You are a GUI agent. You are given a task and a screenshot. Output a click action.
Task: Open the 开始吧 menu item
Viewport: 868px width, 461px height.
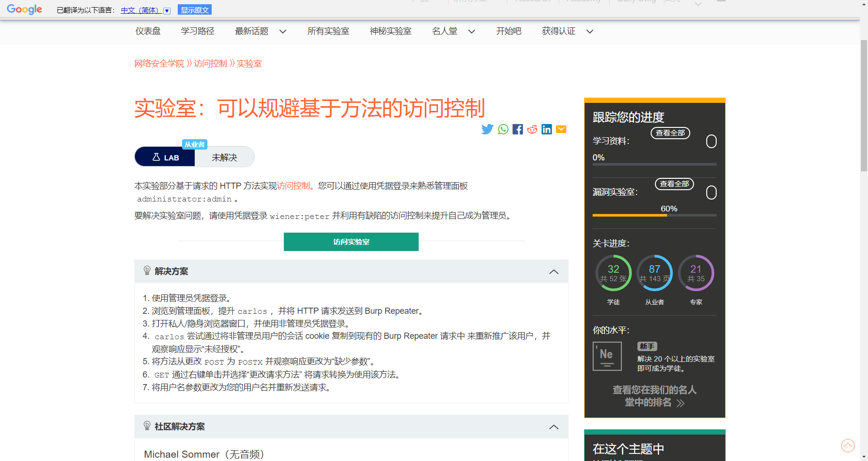coord(509,31)
